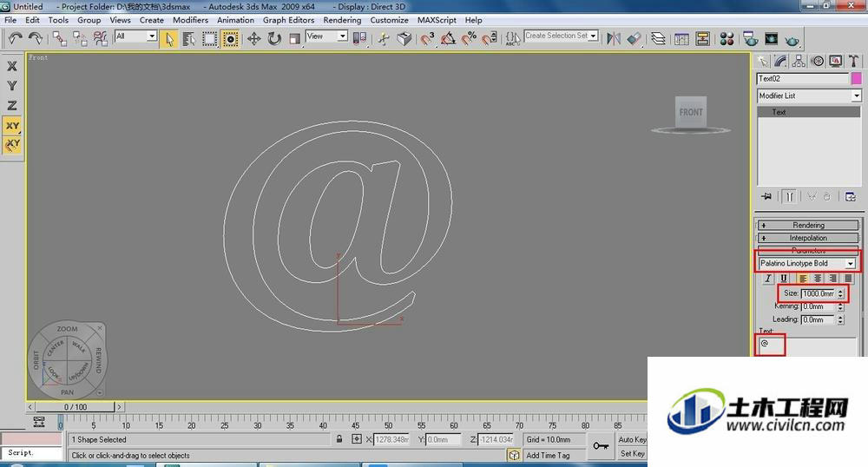The image size is (868, 467).
Task: Click the Auto Key button
Action: 632,439
